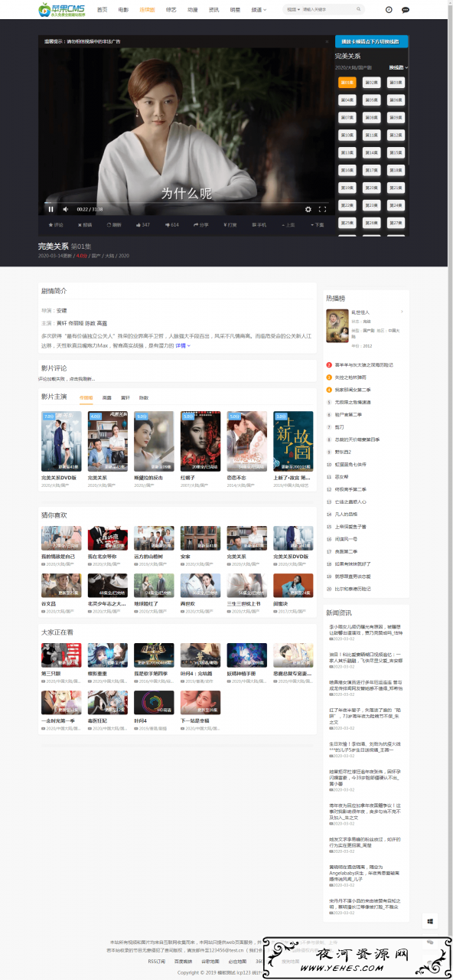Select episode 第27集
This screenshot has height=980, width=453.
click(x=396, y=223)
